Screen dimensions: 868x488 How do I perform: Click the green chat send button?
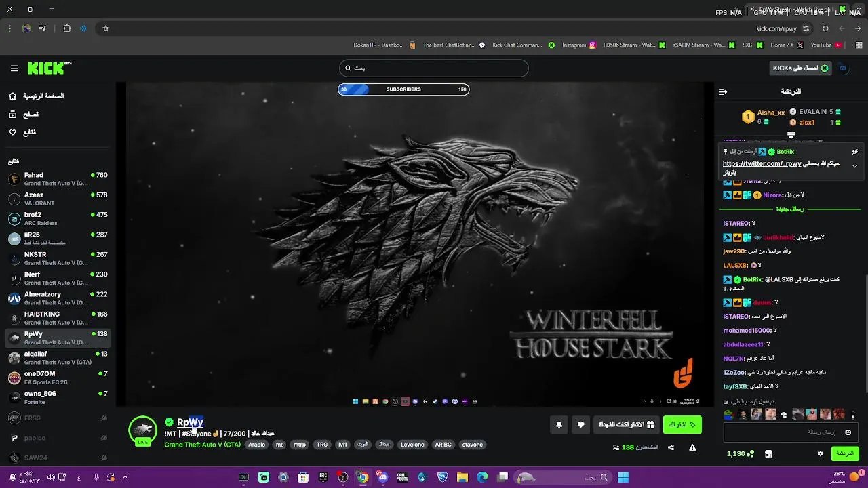pyautogui.click(x=845, y=453)
